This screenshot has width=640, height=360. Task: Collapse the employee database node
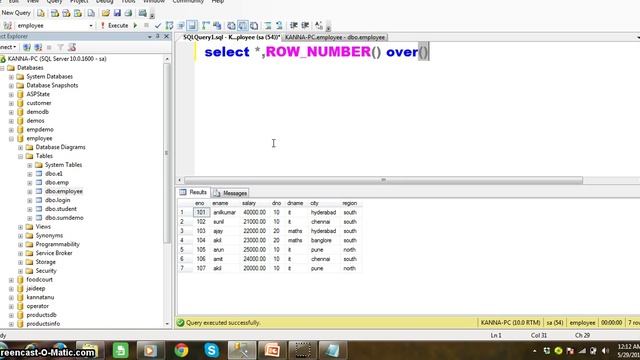tap(11, 139)
